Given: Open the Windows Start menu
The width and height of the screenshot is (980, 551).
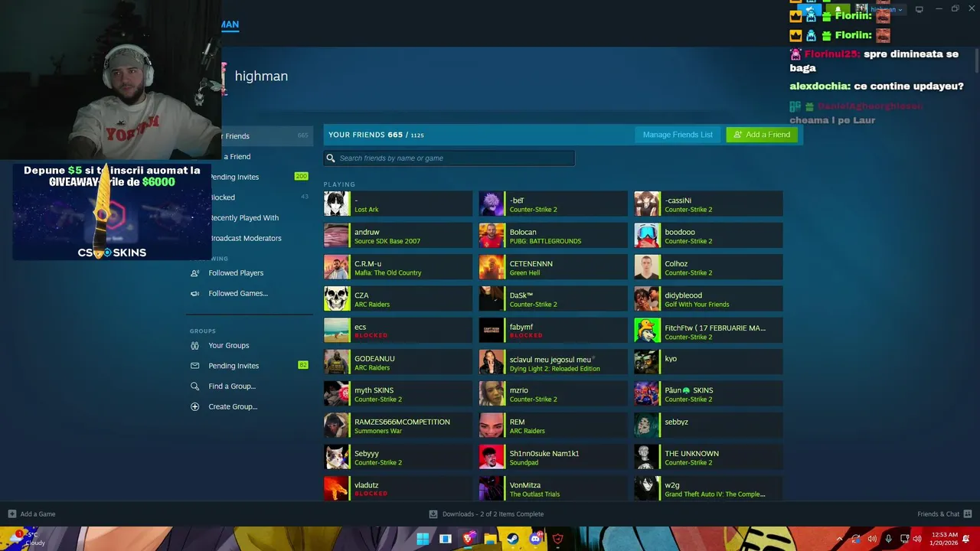Looking at the screenshot, I should point(423,539).
